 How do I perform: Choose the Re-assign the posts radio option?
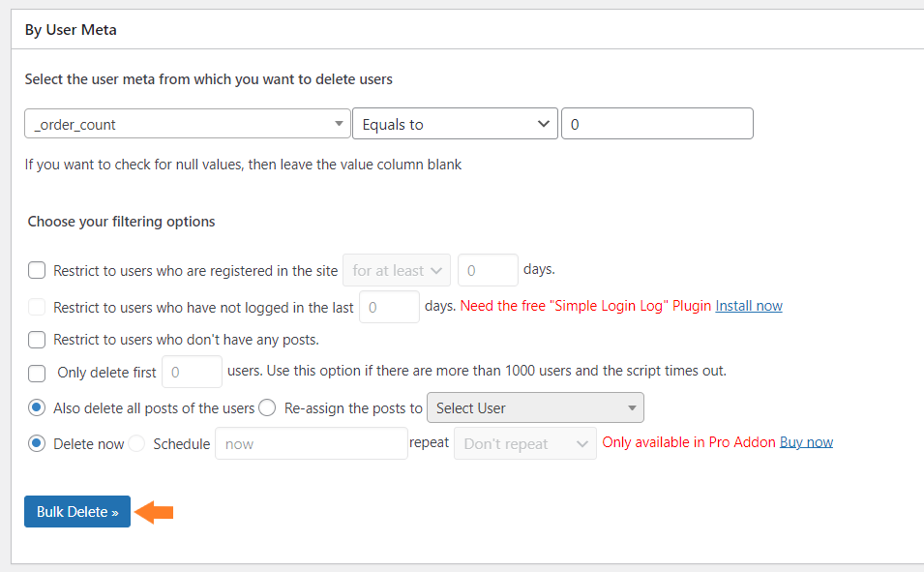click(267, 408)
